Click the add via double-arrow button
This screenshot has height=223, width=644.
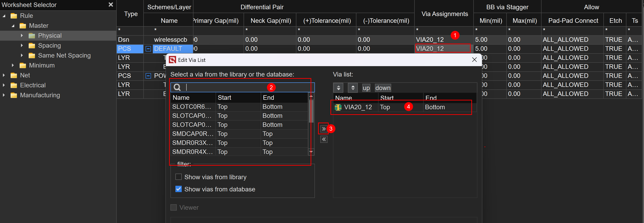click(x=323, y=129)
